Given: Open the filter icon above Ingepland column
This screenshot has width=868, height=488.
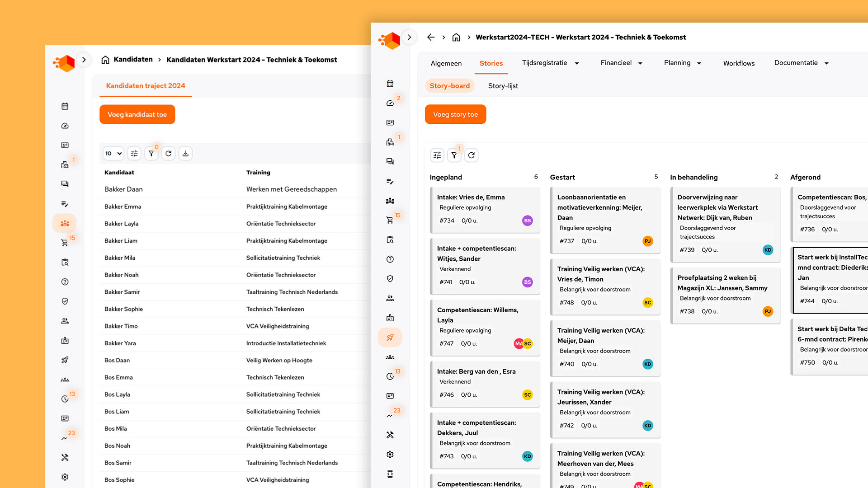Looking at the screenshot, I should (x=454, y=155).
